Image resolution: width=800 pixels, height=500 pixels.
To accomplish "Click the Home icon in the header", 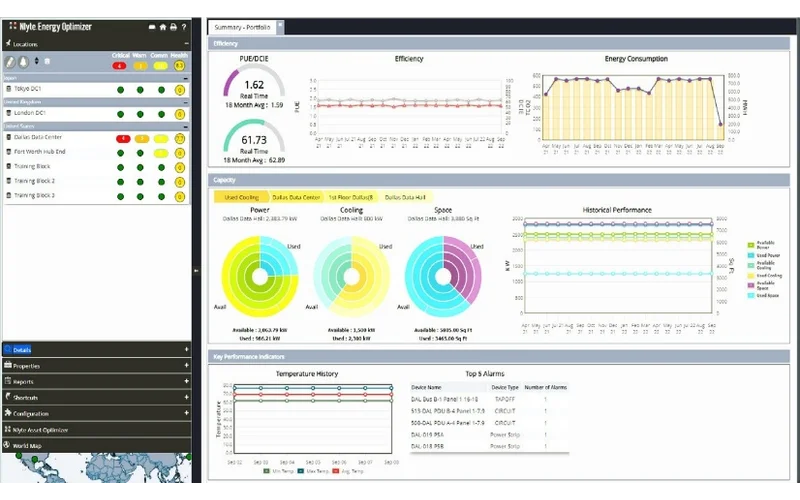I will coord(163,27).
